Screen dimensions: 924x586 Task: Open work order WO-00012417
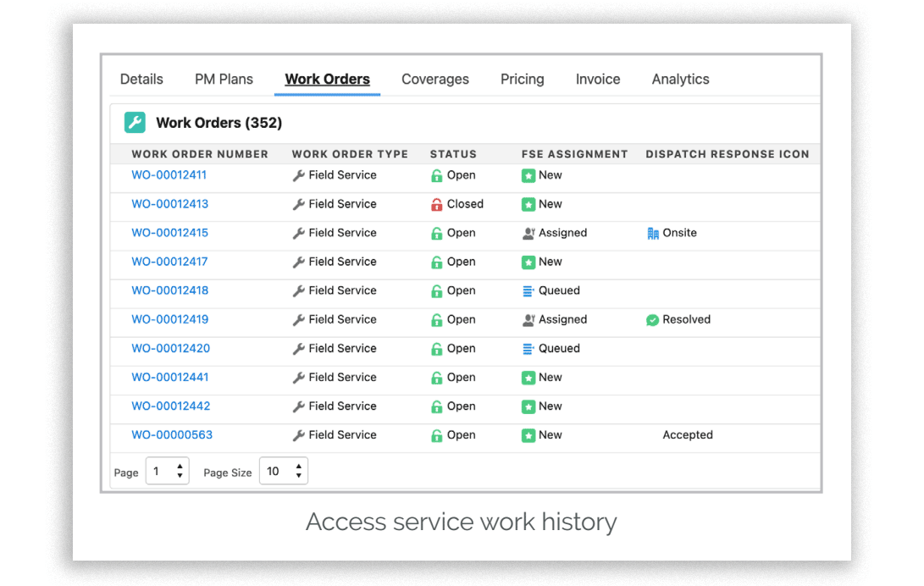(x=169, y=262)
